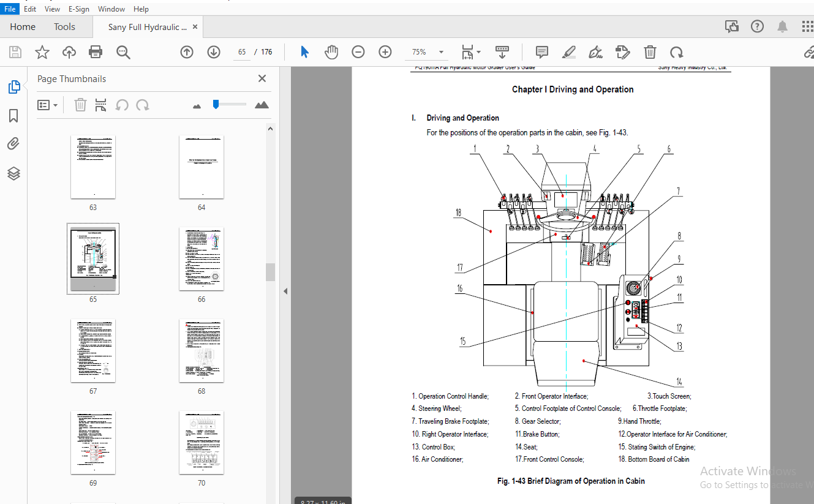Select the page 66 thumbnail
Viewport: 814px width, 504px height.
(202, 259)
